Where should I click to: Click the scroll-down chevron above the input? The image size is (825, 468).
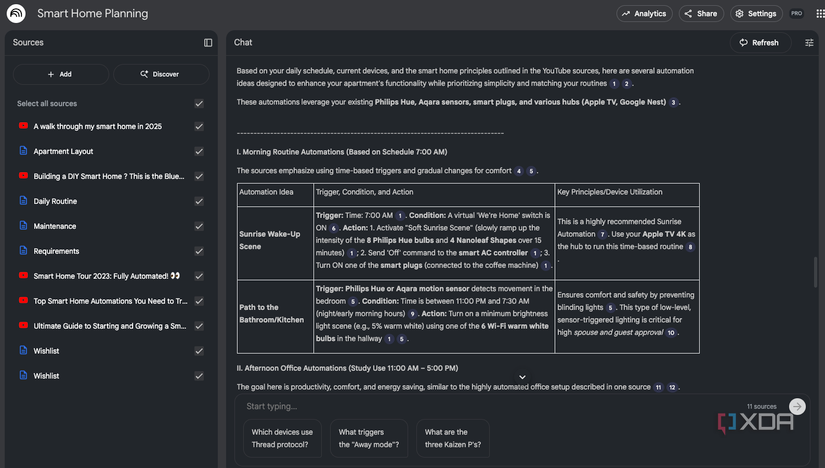coord(522,377)
